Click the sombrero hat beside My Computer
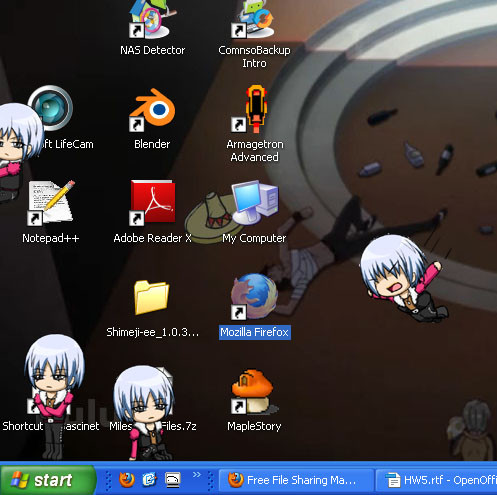 click(x=212, y=217)
